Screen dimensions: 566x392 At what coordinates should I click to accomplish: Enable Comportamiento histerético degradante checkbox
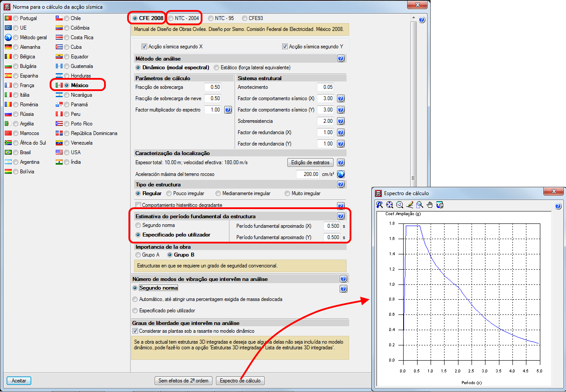138,205
